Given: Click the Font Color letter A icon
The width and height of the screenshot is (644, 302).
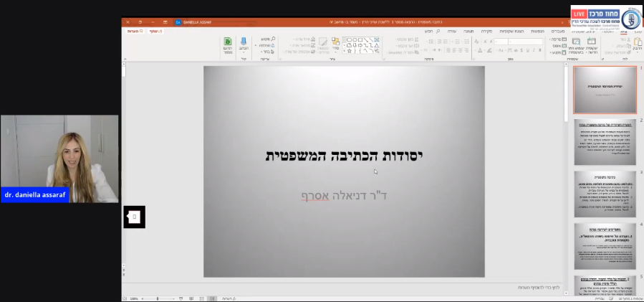Looking at the screenshot, I should (x=480, y=50).
